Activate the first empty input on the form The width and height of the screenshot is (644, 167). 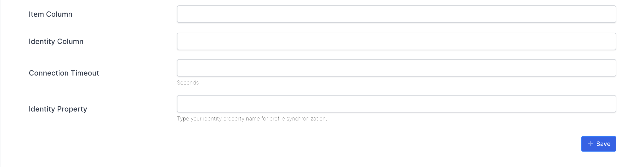[396, 14]
